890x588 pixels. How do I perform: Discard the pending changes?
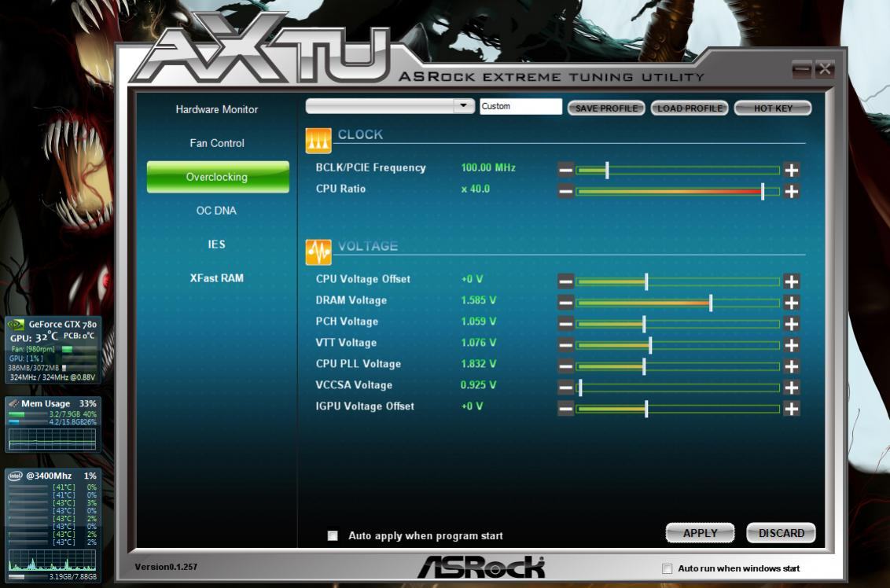[781, 533]
